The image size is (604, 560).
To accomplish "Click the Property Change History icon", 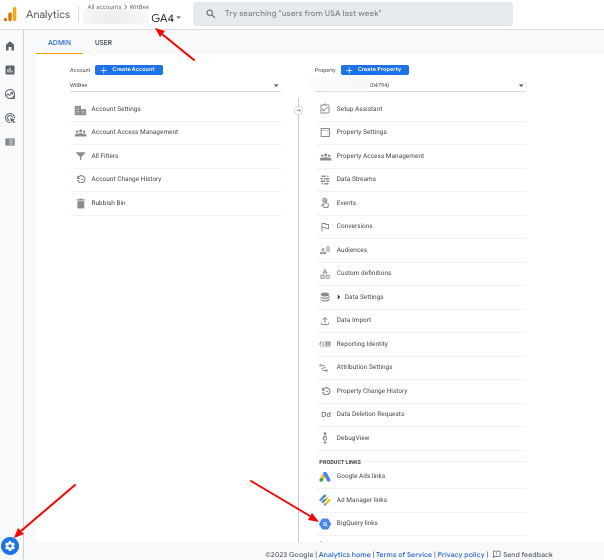I will click(x=326, y=391).
